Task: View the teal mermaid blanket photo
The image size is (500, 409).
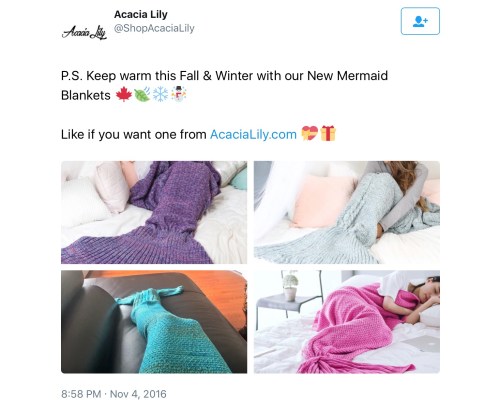Action: [x=154, y=322]
